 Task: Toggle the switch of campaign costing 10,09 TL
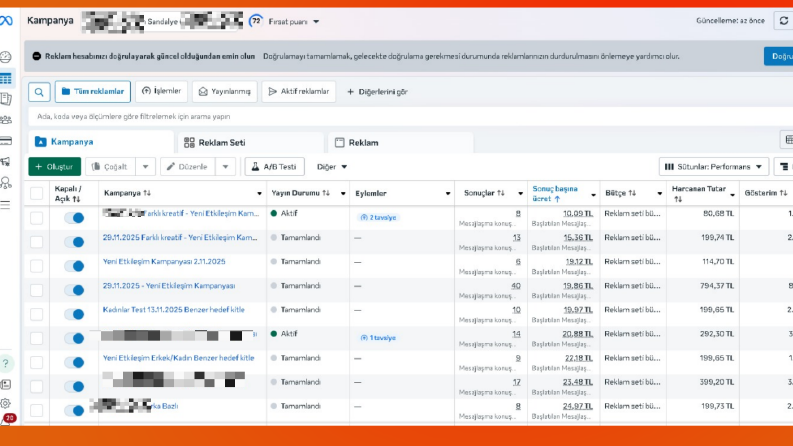pyautogui.click(x=74, y=218)
